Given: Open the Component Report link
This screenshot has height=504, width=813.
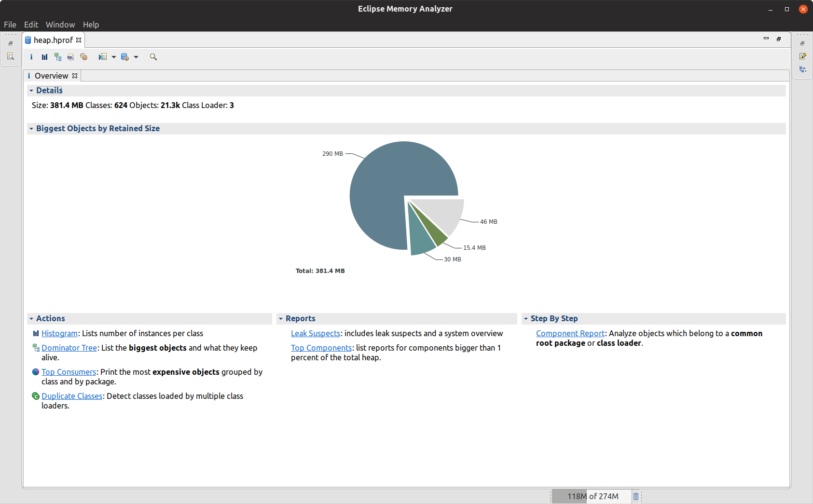Looking at the screenshot, I should [570, 333].
